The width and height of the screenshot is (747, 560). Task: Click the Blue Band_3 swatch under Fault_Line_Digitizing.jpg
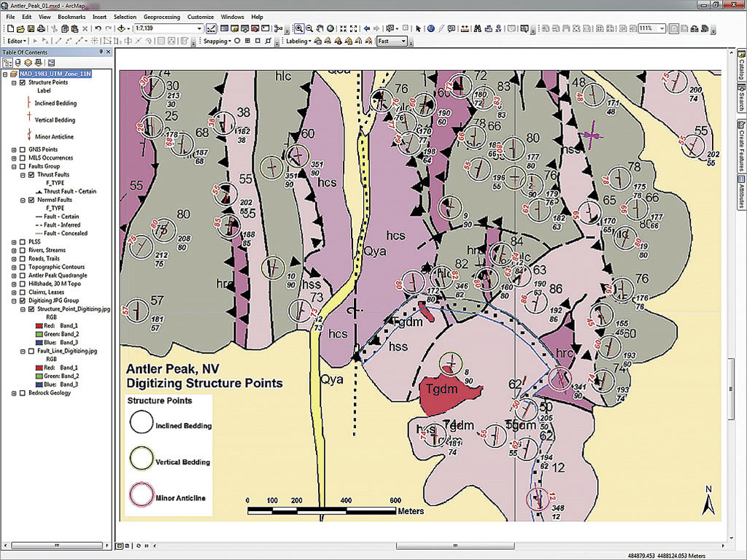[x=39, y=384]
